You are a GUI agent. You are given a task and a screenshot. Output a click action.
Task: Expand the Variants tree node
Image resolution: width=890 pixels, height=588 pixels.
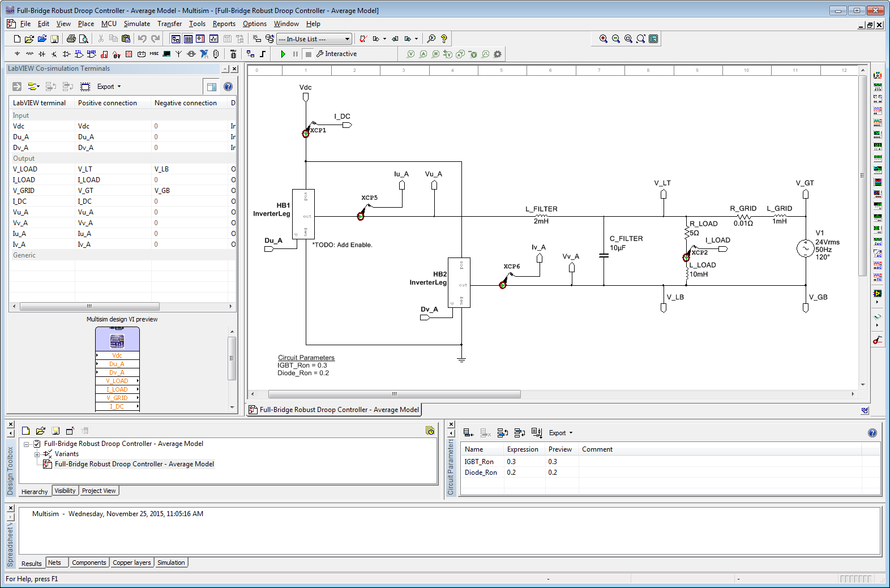37,454
